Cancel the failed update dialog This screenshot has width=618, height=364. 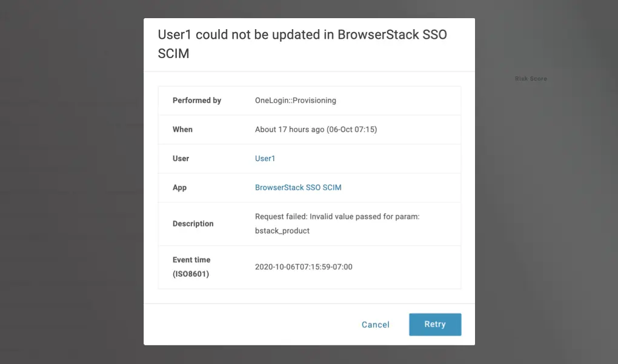pyautogui.click(x=375, y=325)
